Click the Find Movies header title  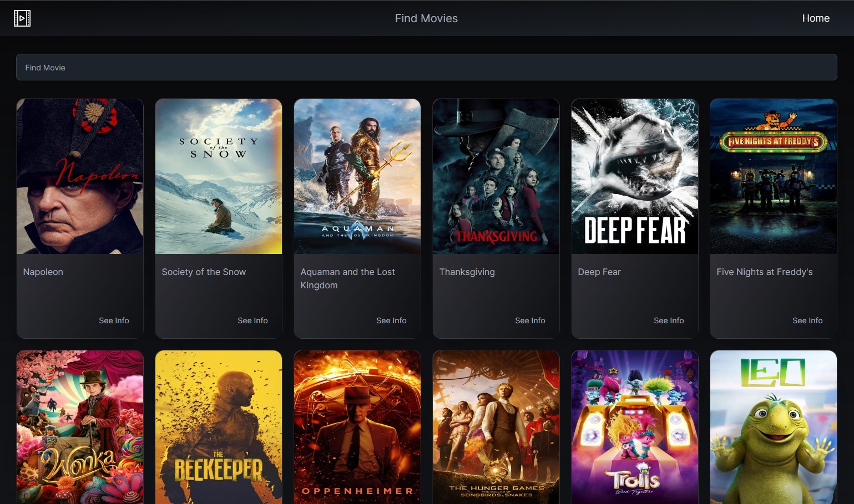click(426, 18)
